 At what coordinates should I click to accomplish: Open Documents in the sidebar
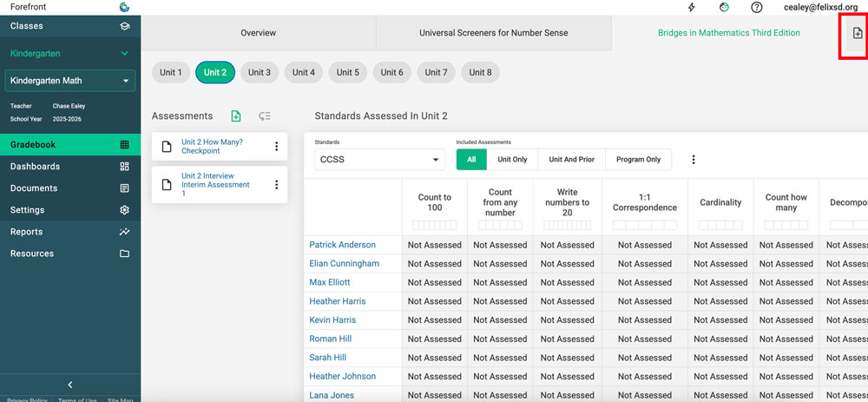coord(70,188)
